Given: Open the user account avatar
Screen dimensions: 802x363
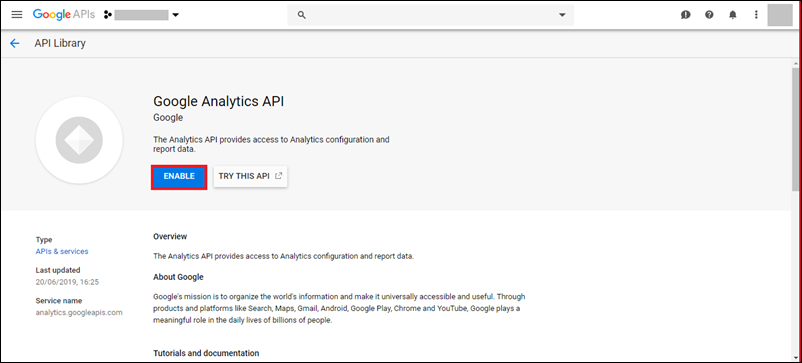Looking at the screenshot, I should pos(780,15).
